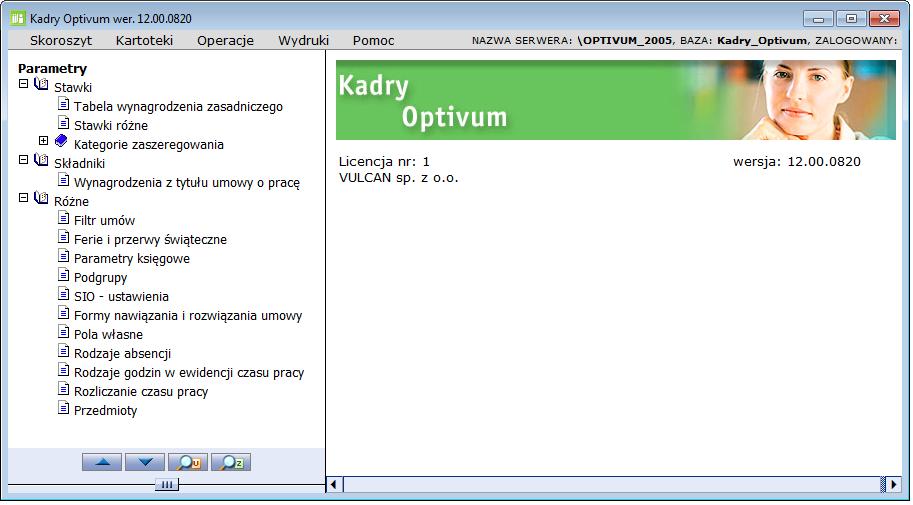Click document icon beside Tabela wynagrodzenia zasadniczego
The height and width of the screenshot is (505, 913).
point(63,104)
